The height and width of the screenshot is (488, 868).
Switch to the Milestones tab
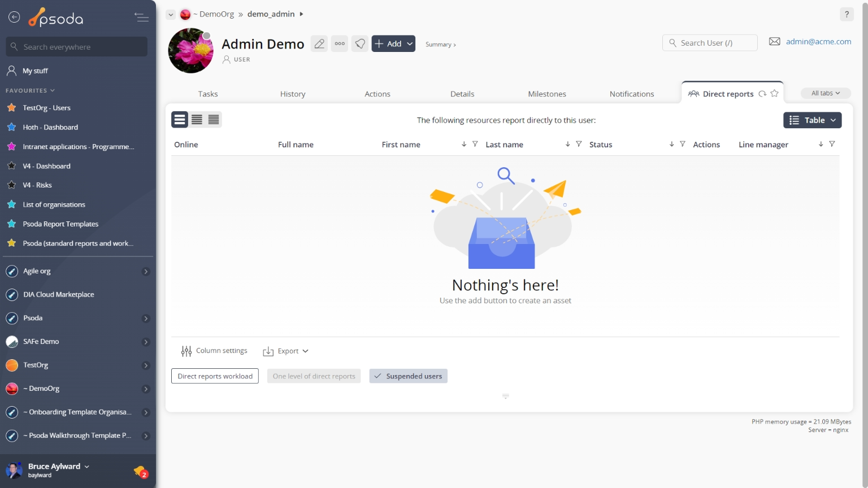point(546,94)
